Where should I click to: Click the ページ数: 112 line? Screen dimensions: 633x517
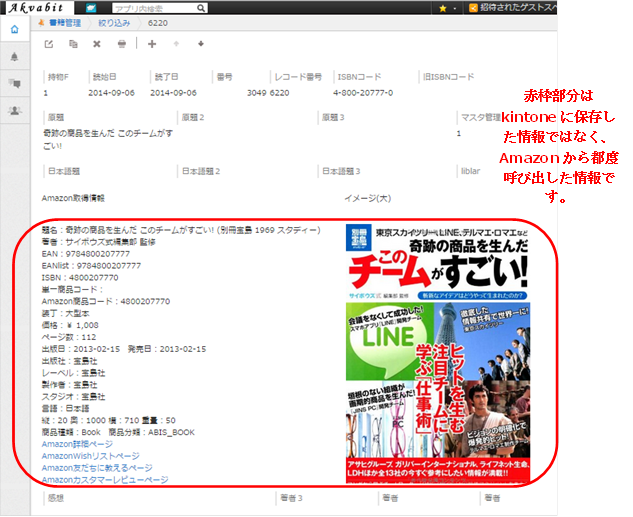pos(69,337)
